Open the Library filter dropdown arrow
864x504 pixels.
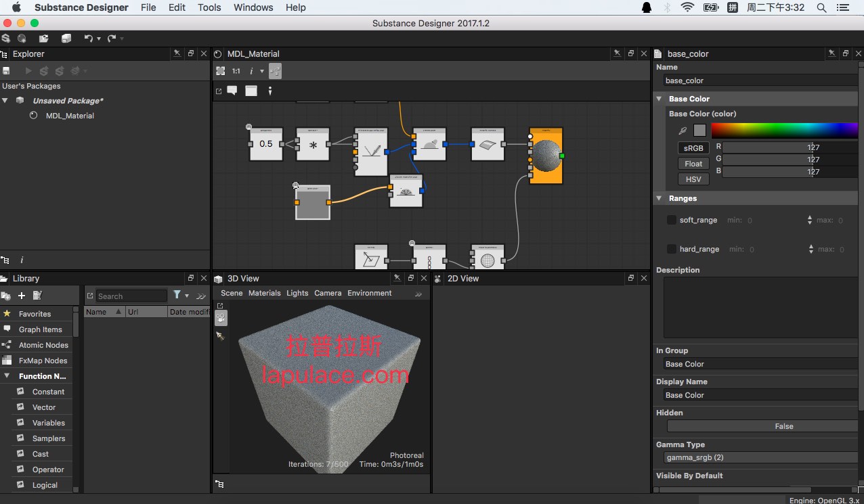click(187, 296)
